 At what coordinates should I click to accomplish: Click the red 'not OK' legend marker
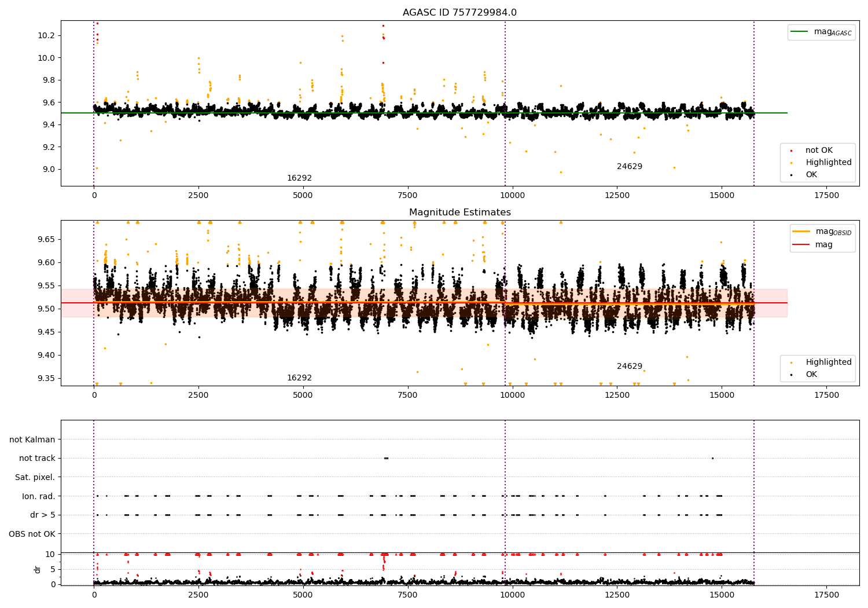791,151
